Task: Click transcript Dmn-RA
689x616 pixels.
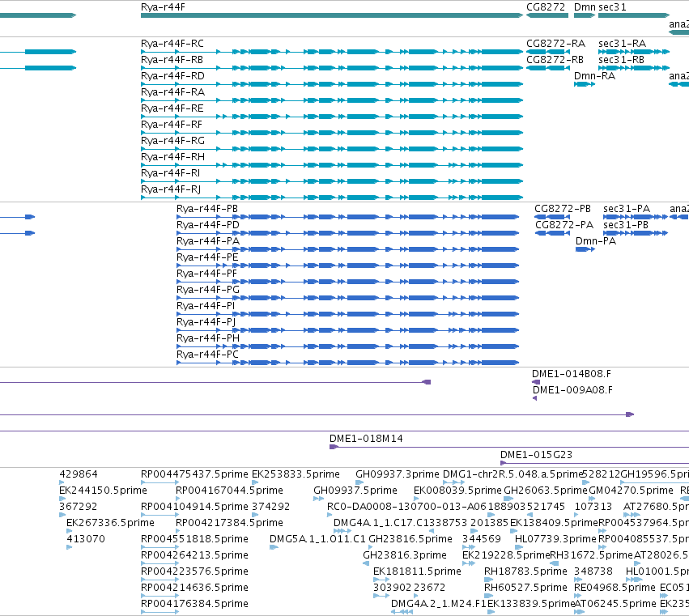Action: pos(594,76)
